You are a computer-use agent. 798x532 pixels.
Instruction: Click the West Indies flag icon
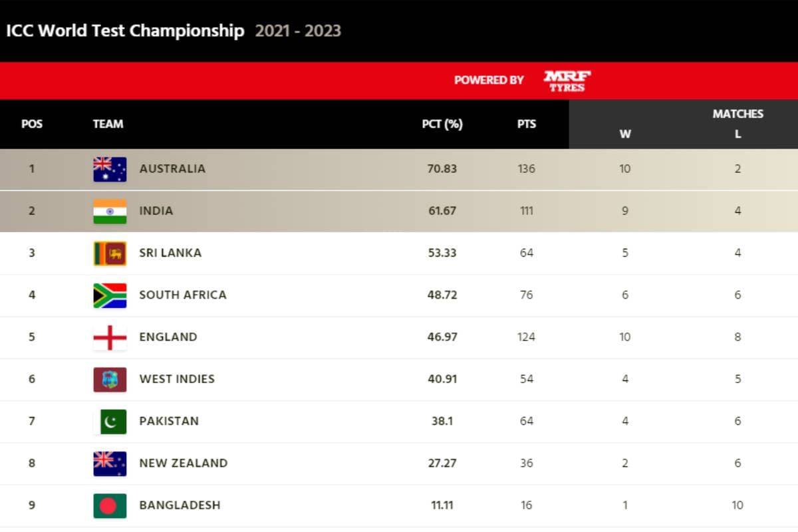pyautogui.click(x=110, y=379)
